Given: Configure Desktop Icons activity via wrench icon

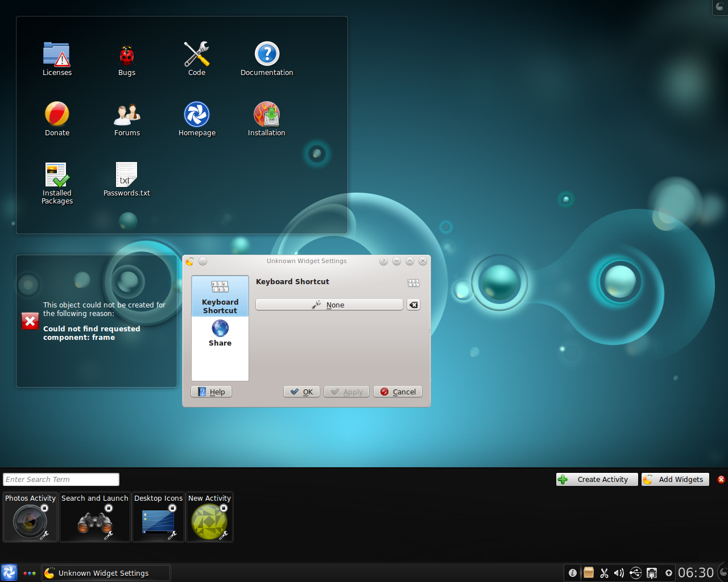Looking at the screenshot, I should [x=172, y=535].
